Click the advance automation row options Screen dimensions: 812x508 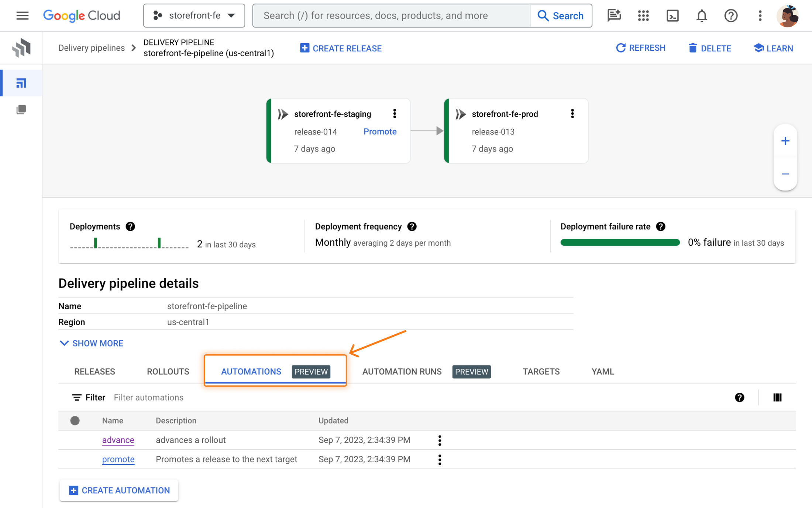coord(440,440)
